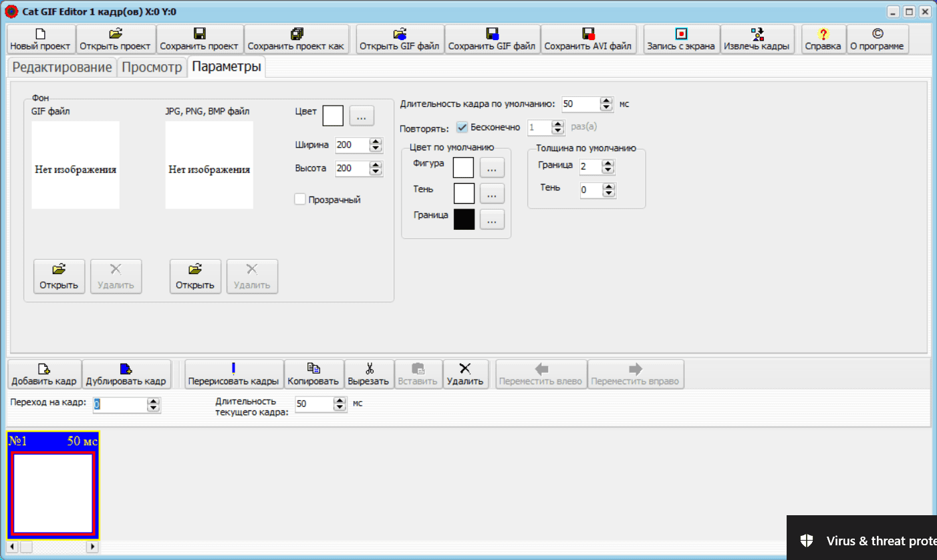The image size is (937, 560).
Task: Click ... button next to Граница color
Action: (x=492, y=220)
